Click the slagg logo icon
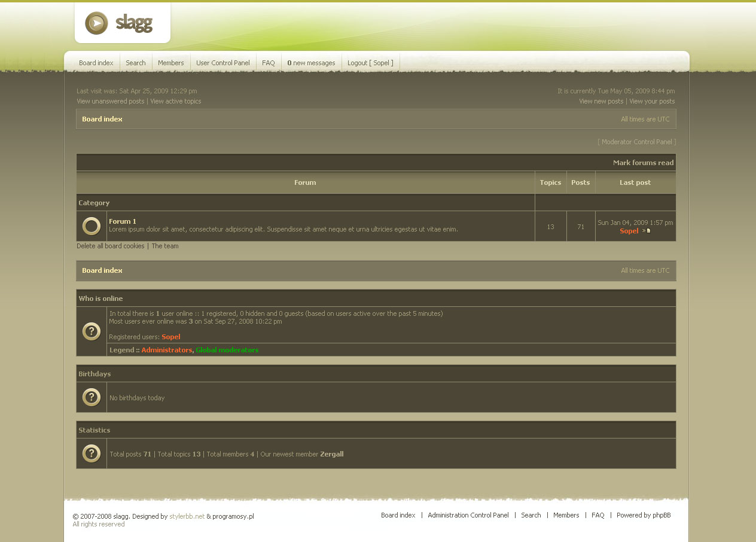756x542 pixels. coord(96,23)
